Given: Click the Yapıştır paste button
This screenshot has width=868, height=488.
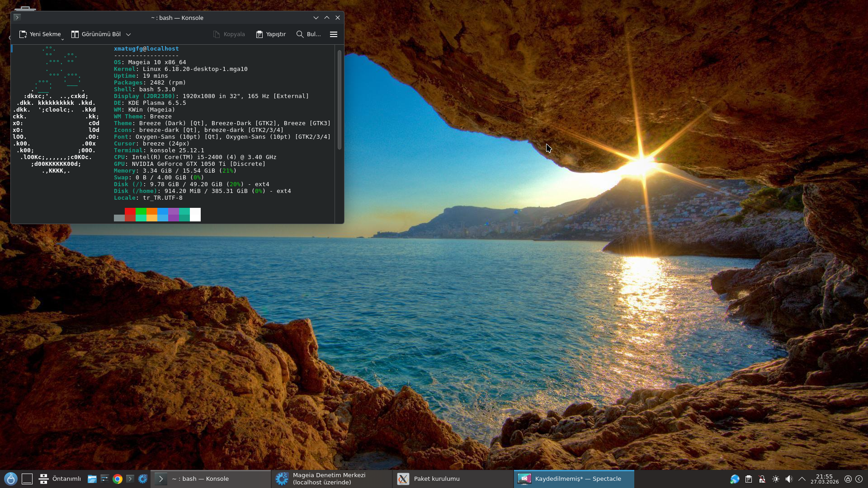Looking at the screenshot, I should tap(271, 34).
